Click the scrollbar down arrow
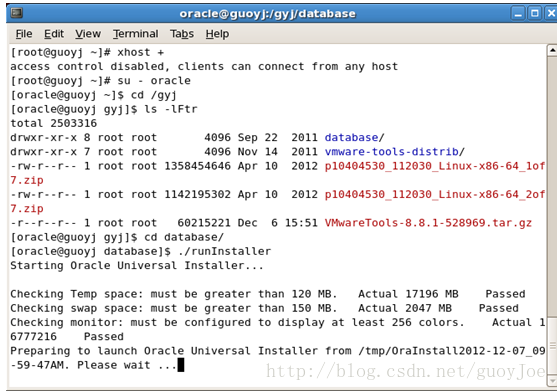The width and height of the screenshot is (557, 391). coord(552,381)
